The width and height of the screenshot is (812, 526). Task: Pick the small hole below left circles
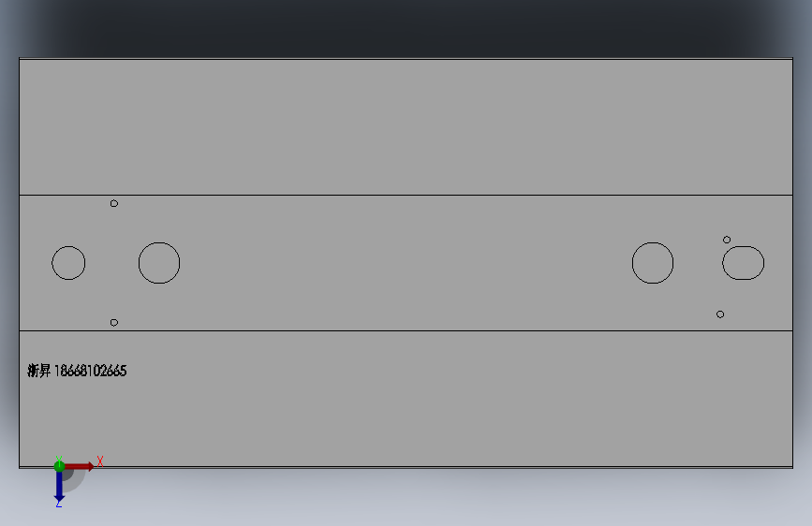114,323
